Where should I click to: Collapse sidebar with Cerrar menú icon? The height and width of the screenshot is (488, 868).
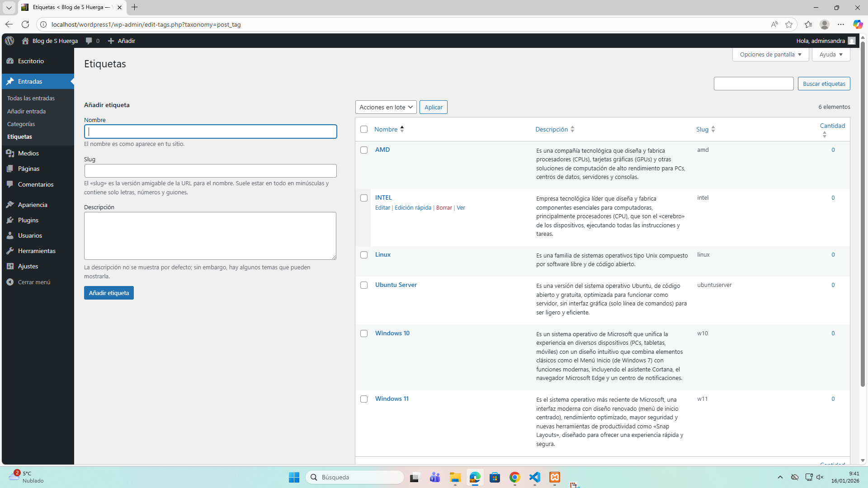click(10, 282)
